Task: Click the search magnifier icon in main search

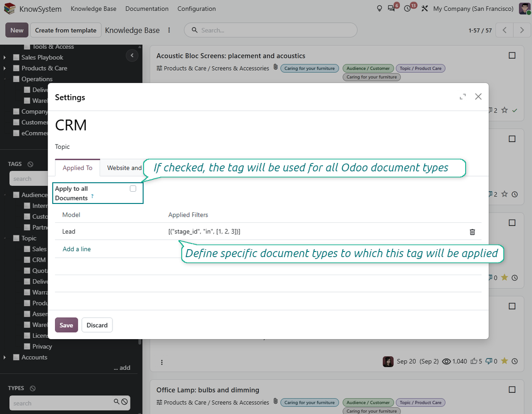Action: click(x=194, y=30)
